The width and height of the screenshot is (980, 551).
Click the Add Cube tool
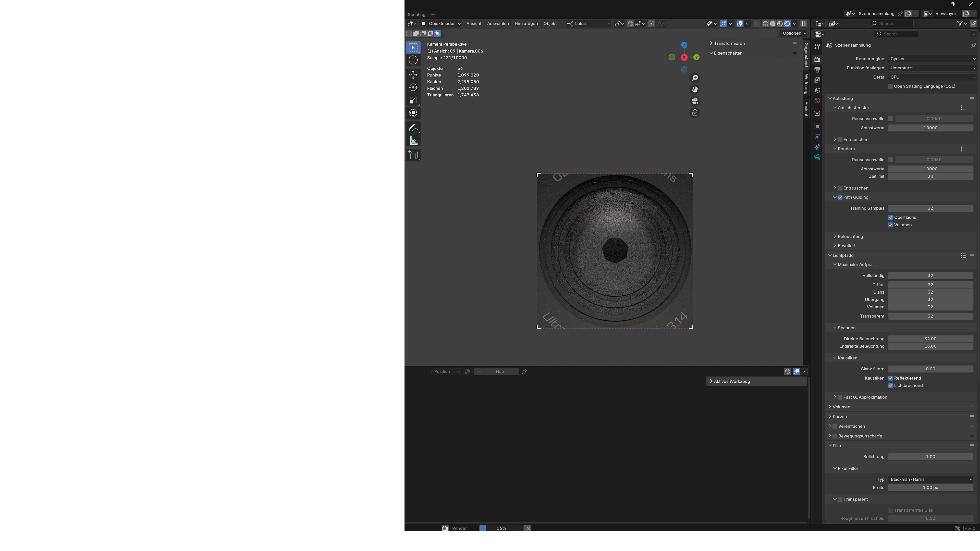coord(413,155)
